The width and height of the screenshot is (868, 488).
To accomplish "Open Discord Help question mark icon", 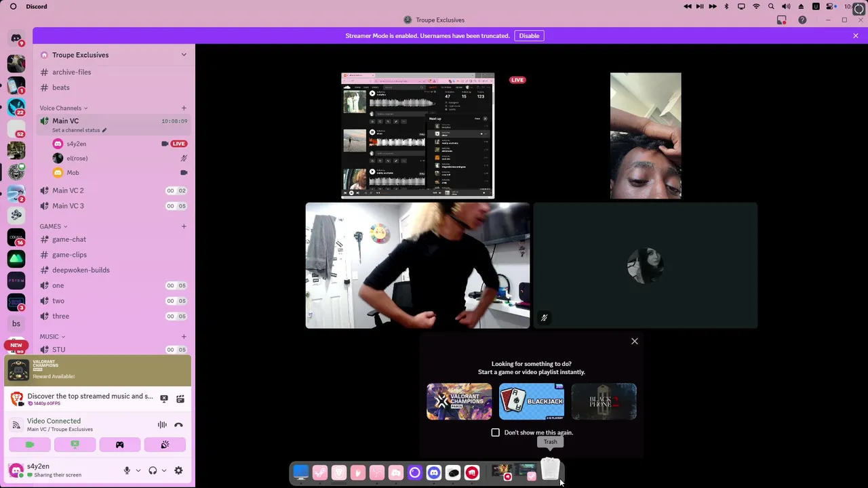I will point(802,20).
